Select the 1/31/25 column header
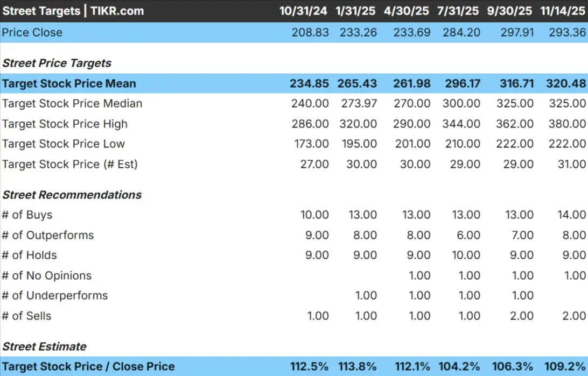This screenshot has width=588, height=376. tap(355, 11)
